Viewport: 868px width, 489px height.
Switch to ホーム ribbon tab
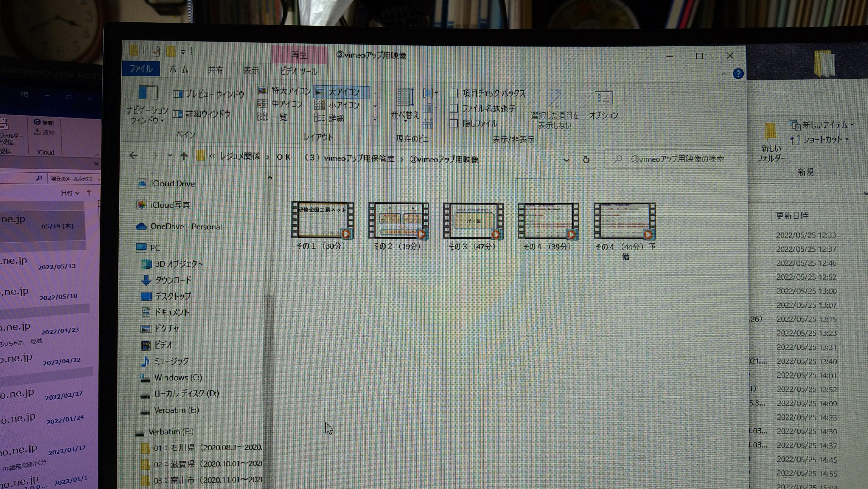(x=178, y=69)
